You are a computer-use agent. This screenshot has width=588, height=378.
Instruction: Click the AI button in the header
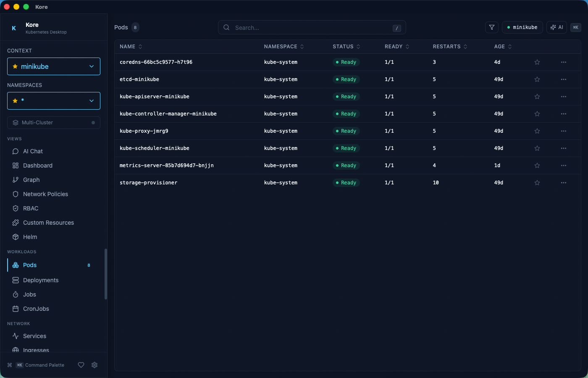point(556,27)
